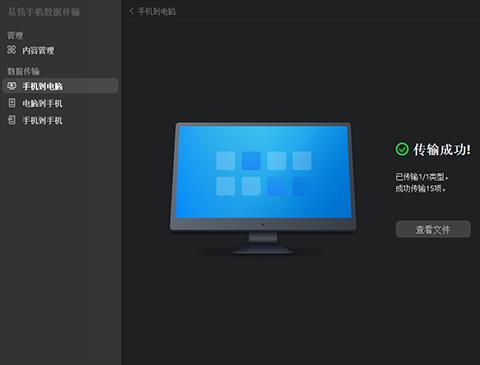Go back using the arrow beside 手机到电脑

click(132, 11)
